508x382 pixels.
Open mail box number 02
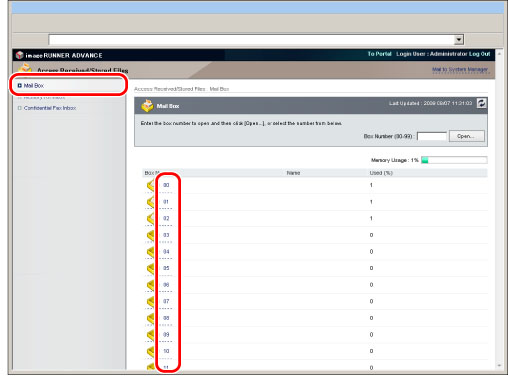(x=166, y=218)
